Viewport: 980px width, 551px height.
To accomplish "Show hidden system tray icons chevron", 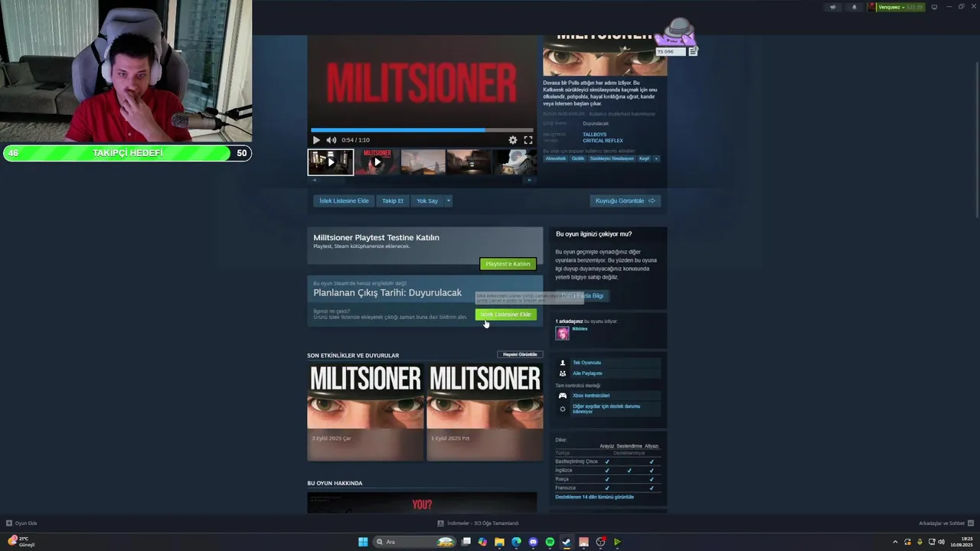I will (x=895, y=542).
